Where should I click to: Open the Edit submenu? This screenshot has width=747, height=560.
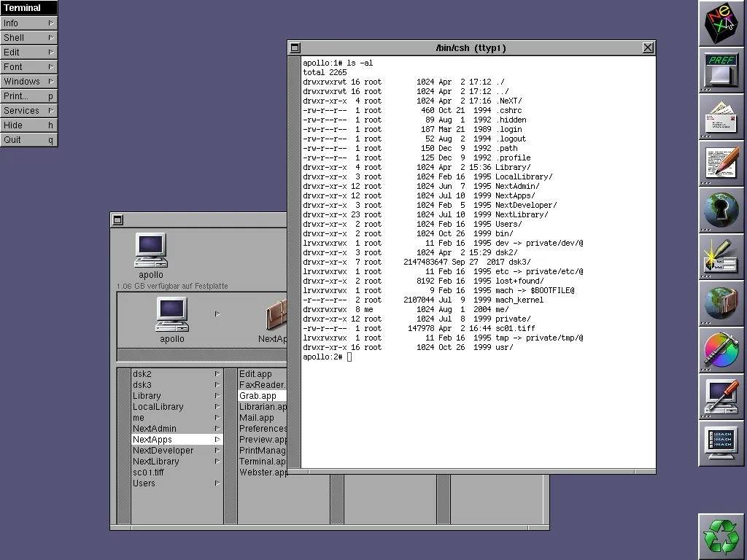pyautogui.click(x=28, y=52)
